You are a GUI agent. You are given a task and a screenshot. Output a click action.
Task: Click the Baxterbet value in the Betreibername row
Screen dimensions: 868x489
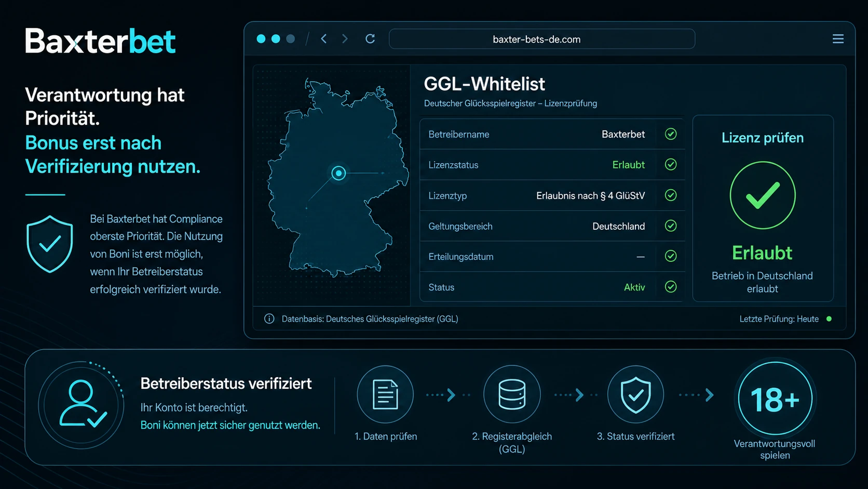pos(623,135)
